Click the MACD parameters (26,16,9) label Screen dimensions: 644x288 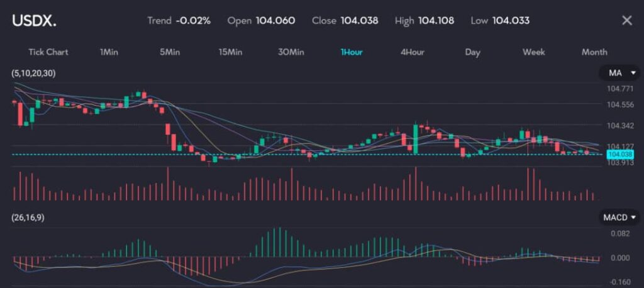[28, 218]
